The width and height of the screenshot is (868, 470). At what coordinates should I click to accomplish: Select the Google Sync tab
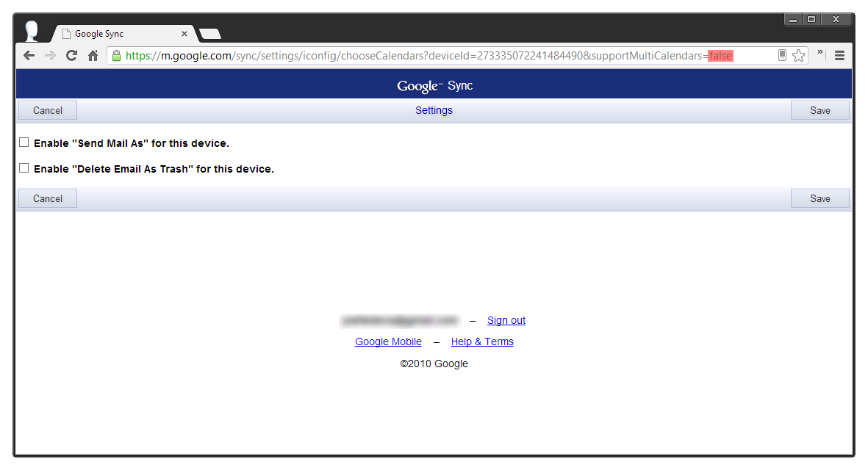point(118,34)
